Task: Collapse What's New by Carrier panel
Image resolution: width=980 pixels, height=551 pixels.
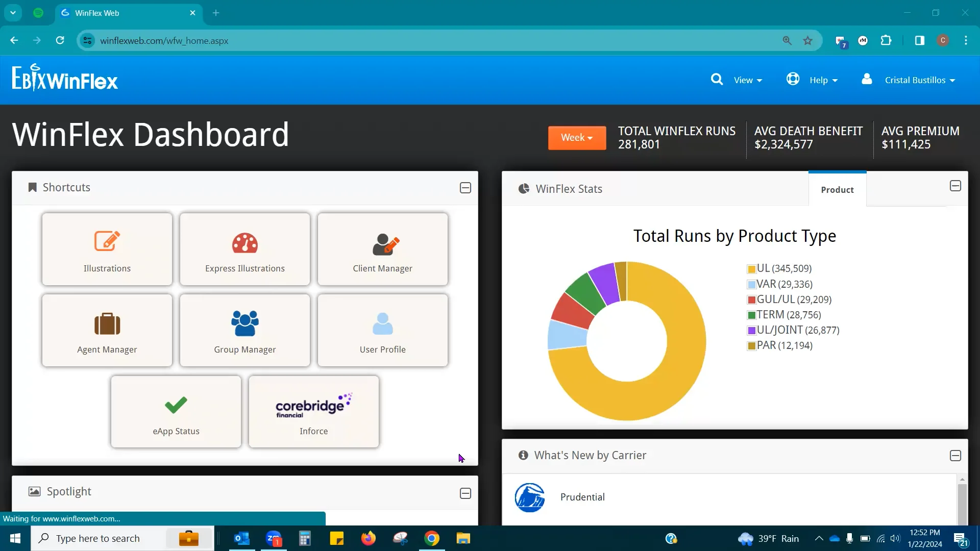Action: 955,456
